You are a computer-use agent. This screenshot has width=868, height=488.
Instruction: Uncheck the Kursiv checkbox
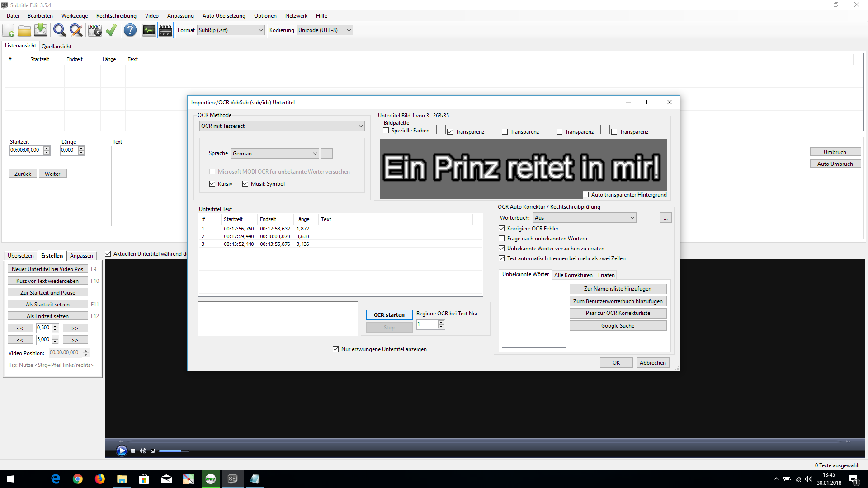(212, 184)
